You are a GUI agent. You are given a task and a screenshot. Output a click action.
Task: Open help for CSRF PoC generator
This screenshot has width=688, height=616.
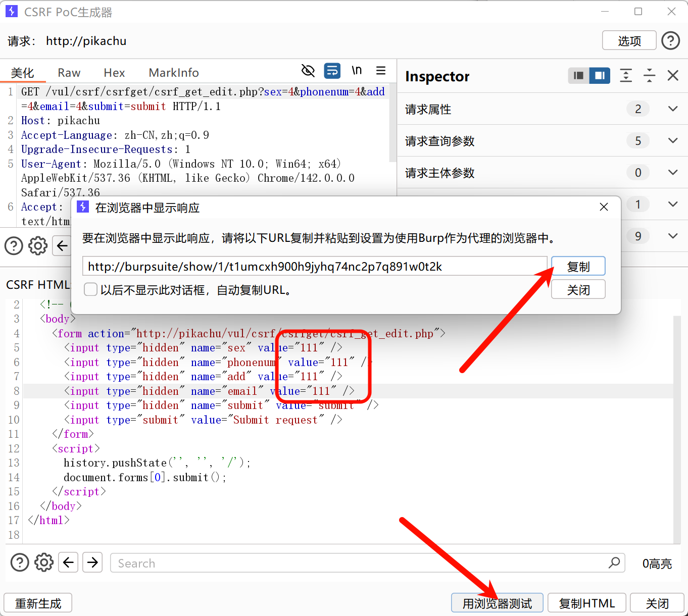click(670, 40)
